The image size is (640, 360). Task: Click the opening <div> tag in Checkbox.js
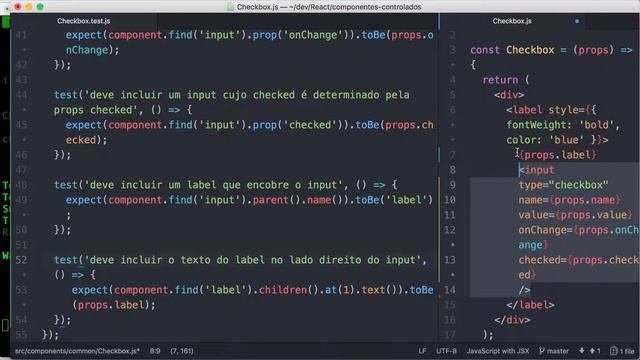coord(509,95)
